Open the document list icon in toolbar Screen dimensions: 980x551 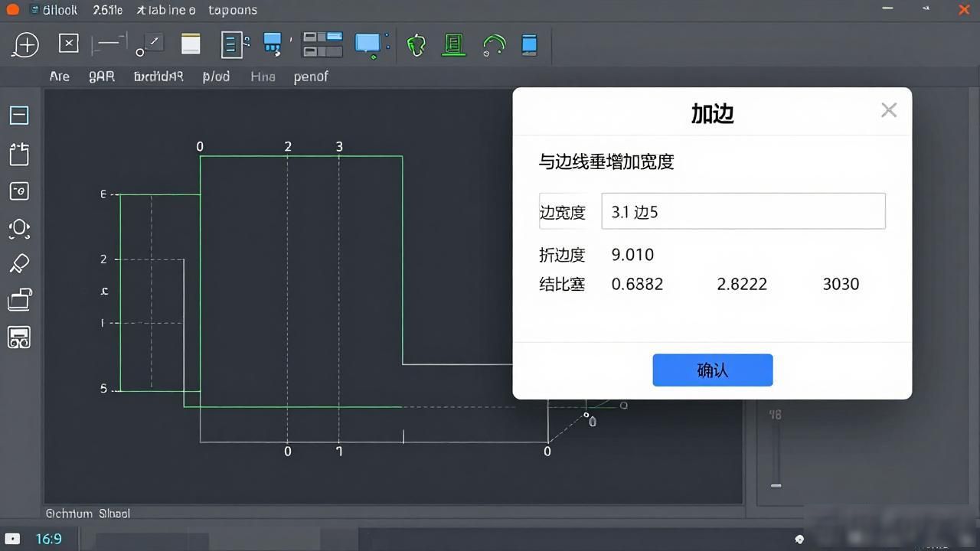tap(234, 44)
